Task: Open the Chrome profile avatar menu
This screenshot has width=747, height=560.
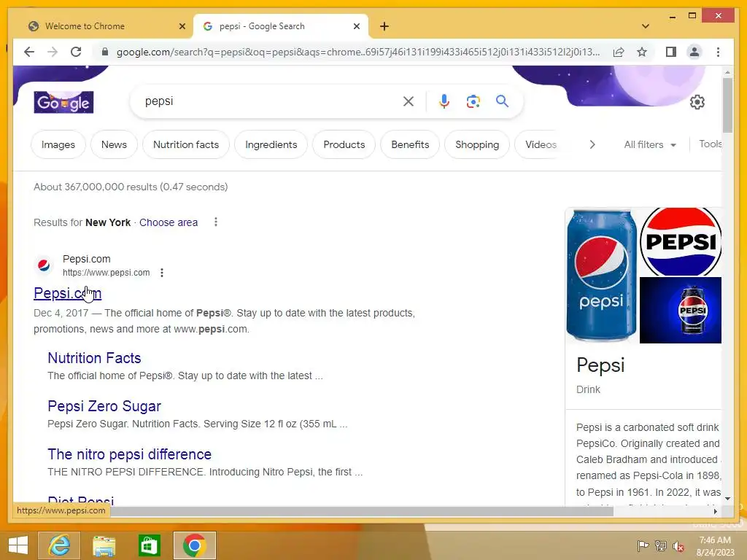Action: tap(694, 52)
